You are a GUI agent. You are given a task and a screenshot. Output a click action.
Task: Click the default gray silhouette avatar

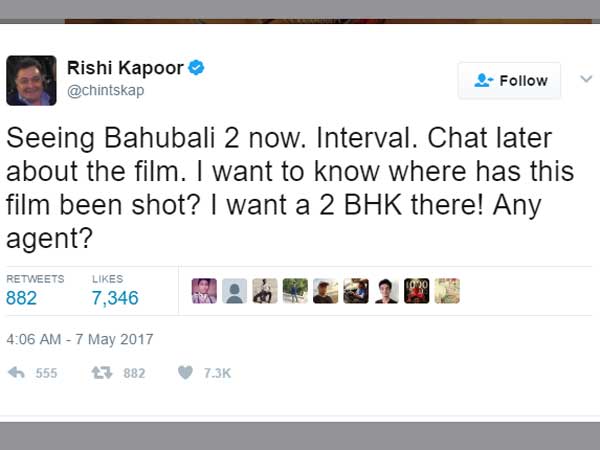(x=235, y=291)
